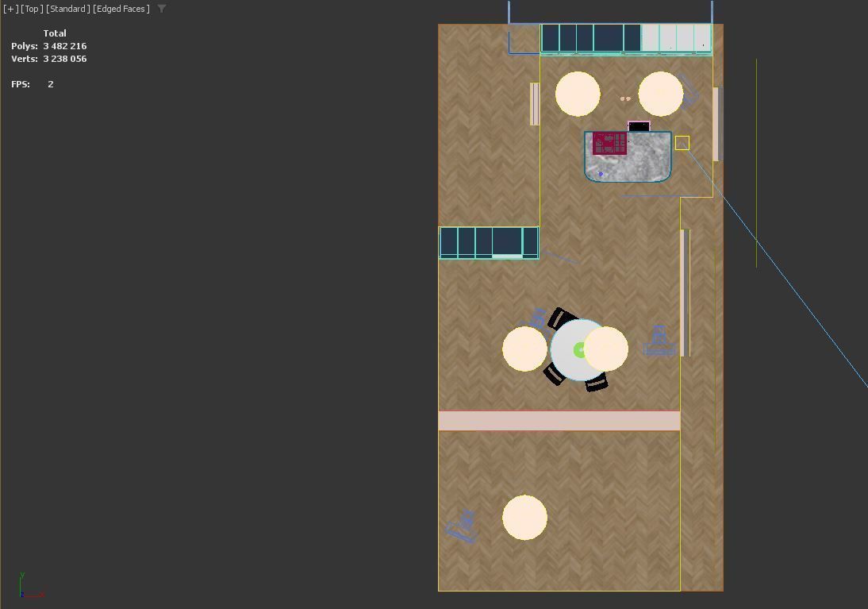Click the Total statistics header
The image size is (868, 609).
click(x=55, y=33)
